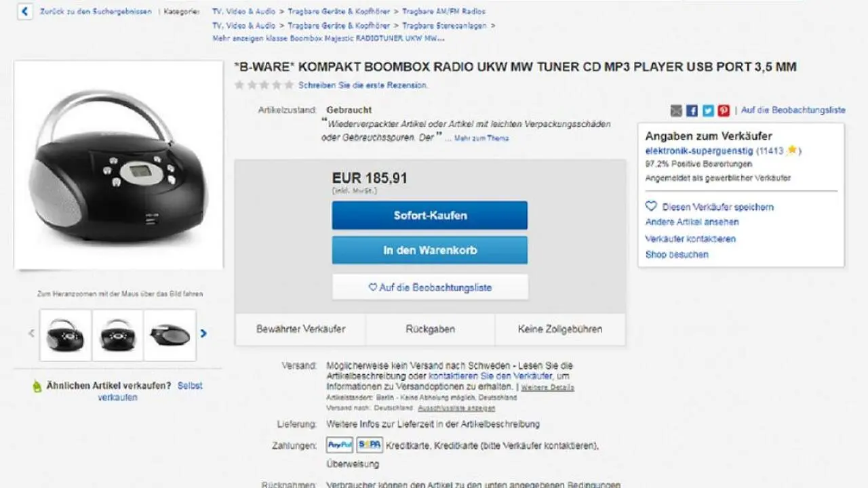868x488 pixels.
Task: Select the third boombox side-view thumbnail
Action: point(170,335)
